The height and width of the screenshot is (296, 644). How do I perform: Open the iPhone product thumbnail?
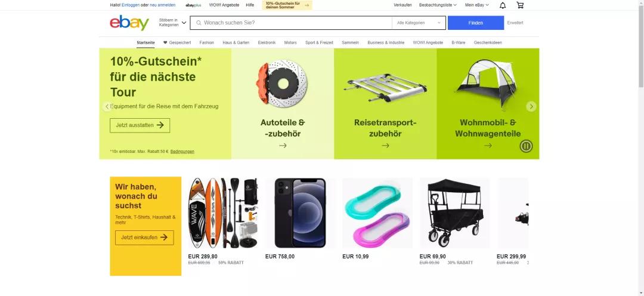[x=300, y=213]
